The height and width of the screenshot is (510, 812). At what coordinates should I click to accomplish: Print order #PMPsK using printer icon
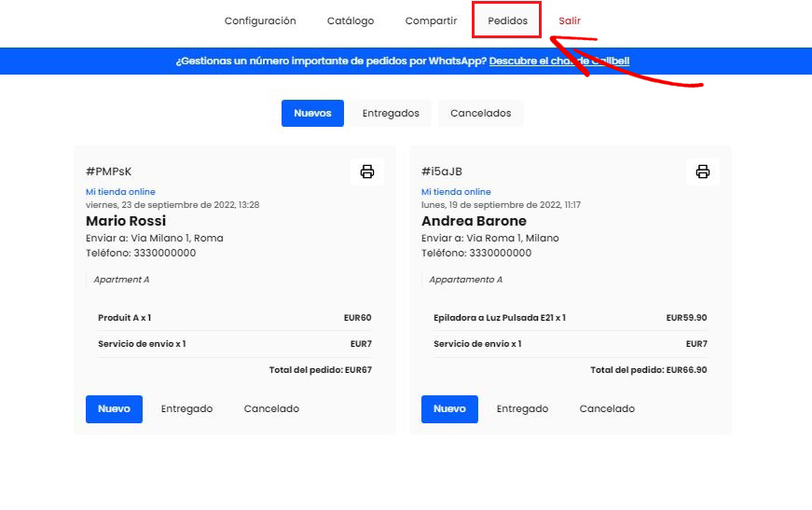367,172
